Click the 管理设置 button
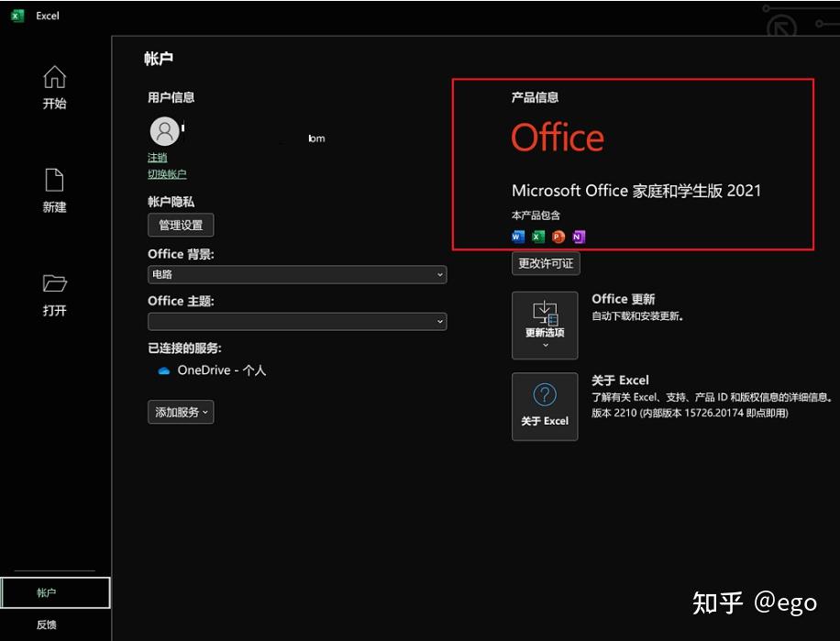Image resolution: width=840 pixels, height=641 pixels. 181,225
